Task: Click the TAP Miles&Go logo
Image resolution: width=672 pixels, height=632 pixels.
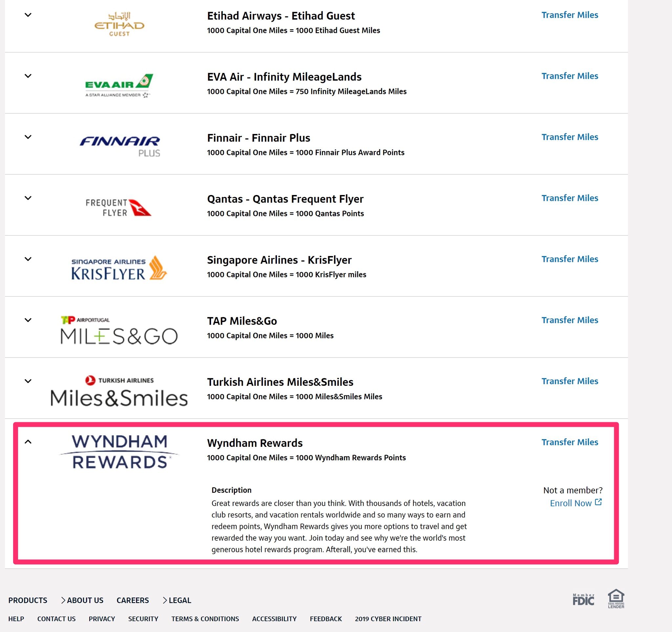Action: point(119,330)
